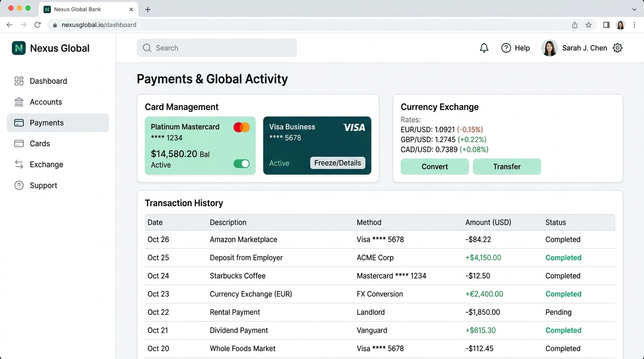Click the Accounts bank building icon

pos(19,102)
